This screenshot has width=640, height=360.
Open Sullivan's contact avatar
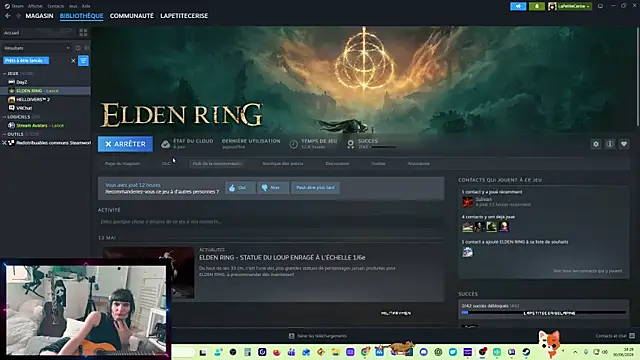point(468,202)
